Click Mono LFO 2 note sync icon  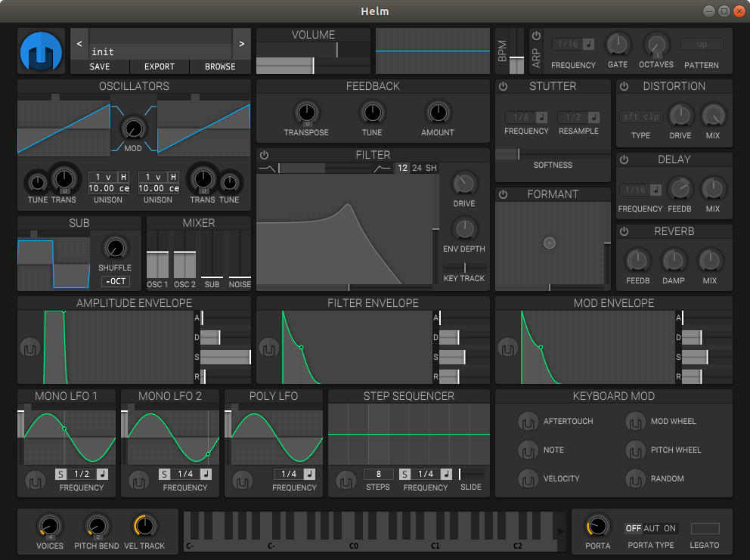coord(206,474)
